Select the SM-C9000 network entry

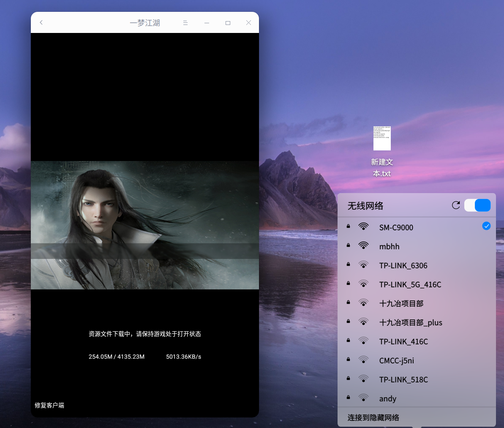[x=395, y=227]
